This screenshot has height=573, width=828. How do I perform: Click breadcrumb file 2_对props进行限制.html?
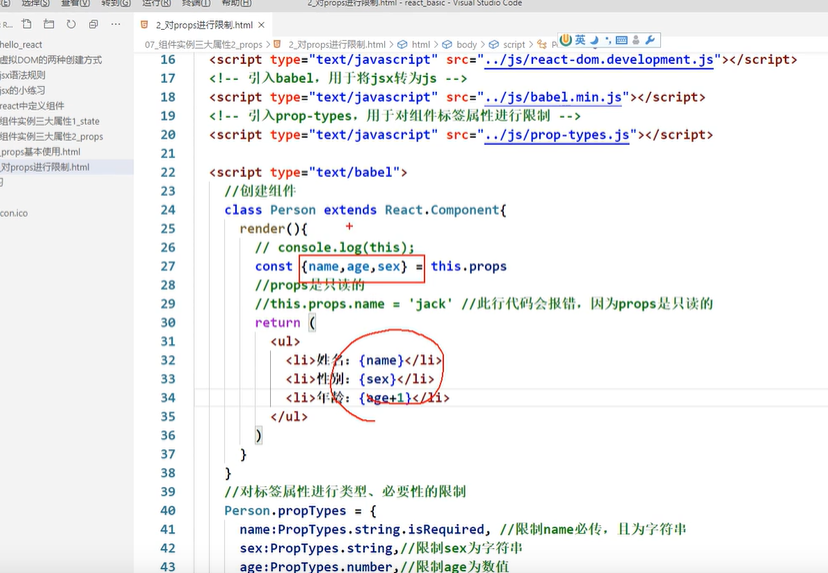point(337,44)
